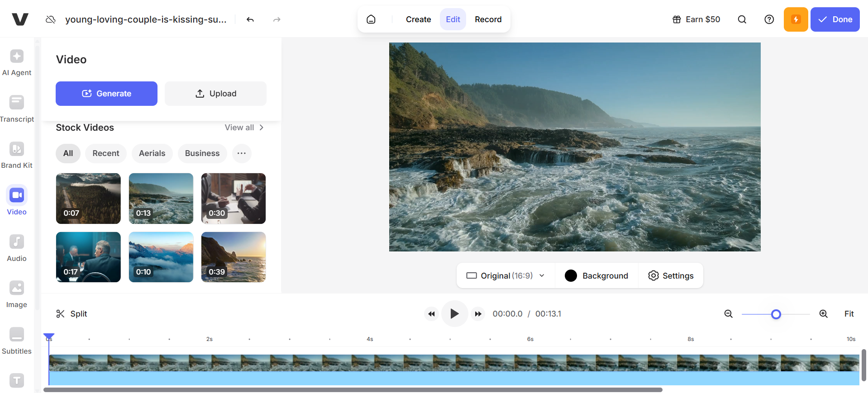Select the 0:30 business meeting stock video

tap(234, 199)
